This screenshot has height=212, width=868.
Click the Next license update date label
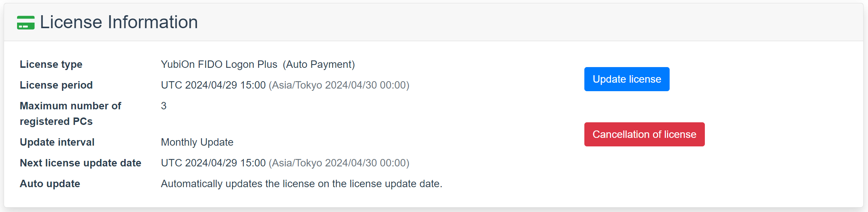coord(80,163)
